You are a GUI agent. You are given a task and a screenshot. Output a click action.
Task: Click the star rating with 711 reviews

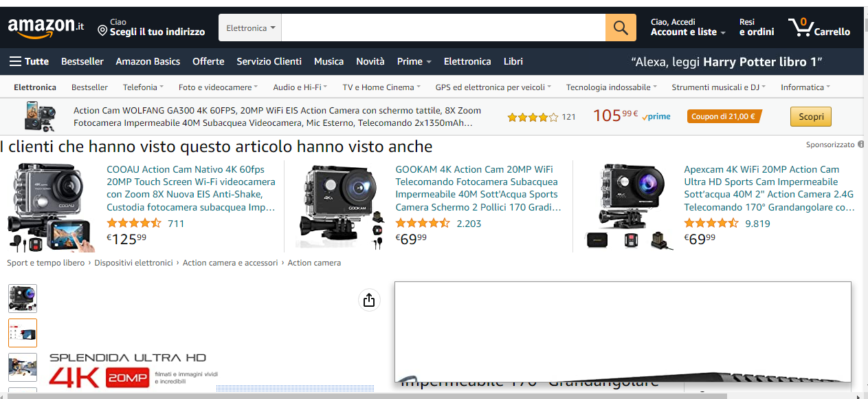click(x=134, y=223)
